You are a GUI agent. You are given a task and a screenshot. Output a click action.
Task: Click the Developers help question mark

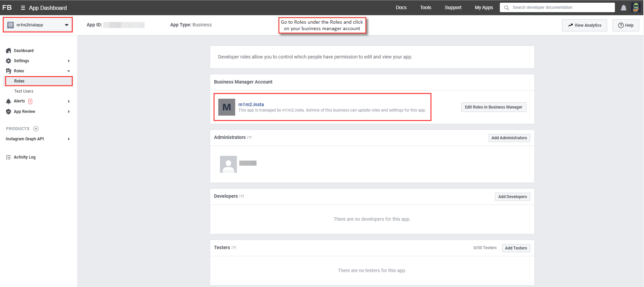pos(242,196)
